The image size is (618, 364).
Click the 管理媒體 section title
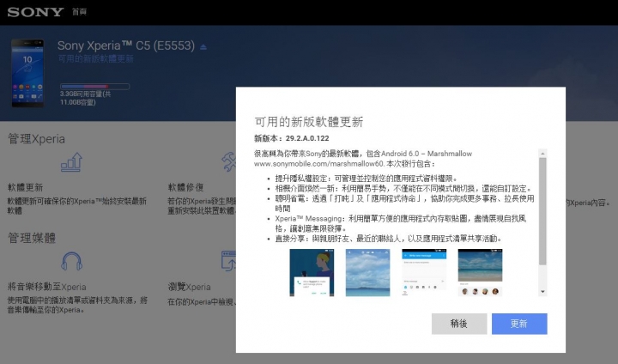pos(32,238)
